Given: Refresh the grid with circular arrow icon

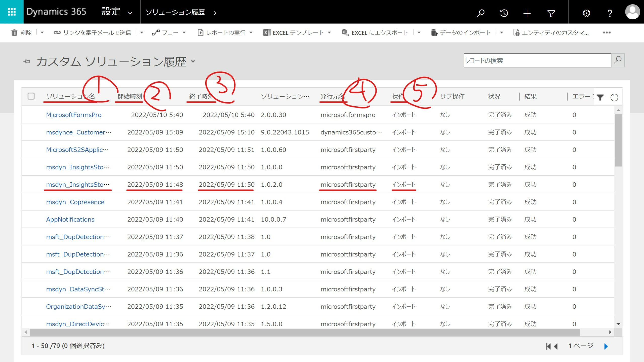Looking at the screenshot, I should [614, 97].
